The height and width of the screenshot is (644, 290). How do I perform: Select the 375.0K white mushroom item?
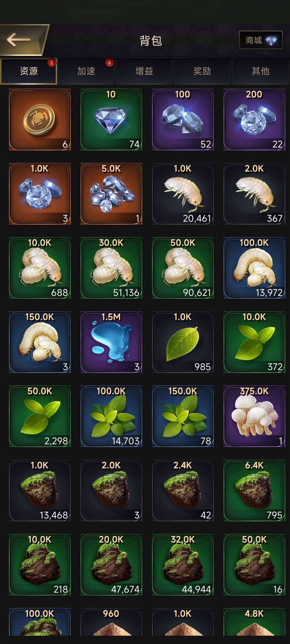pos(254,416)
